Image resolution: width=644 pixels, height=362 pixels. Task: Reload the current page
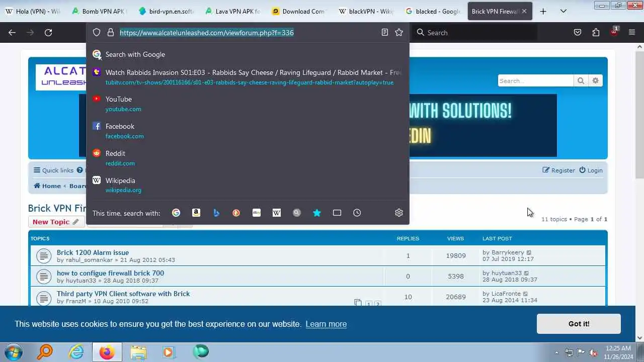tap(48, 33)
